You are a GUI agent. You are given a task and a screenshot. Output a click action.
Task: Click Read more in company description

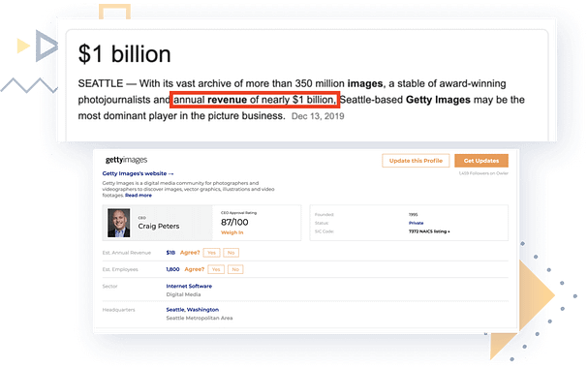(x=139, y=196)
